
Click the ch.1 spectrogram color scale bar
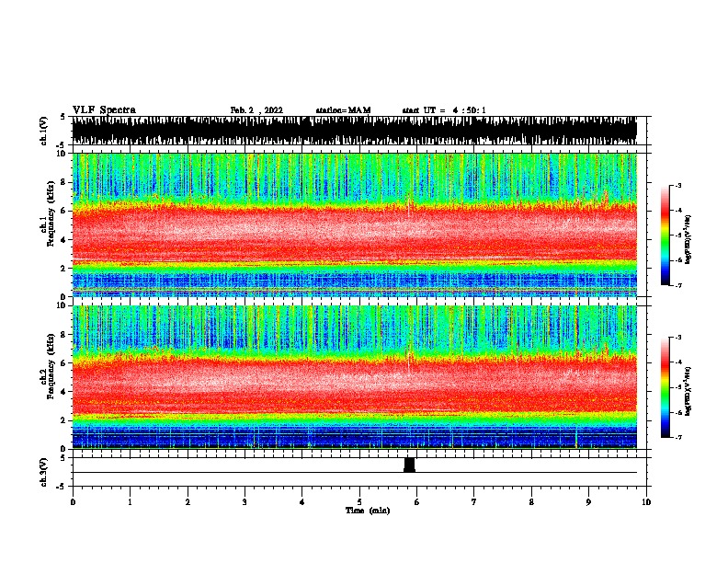coord(665,236)
